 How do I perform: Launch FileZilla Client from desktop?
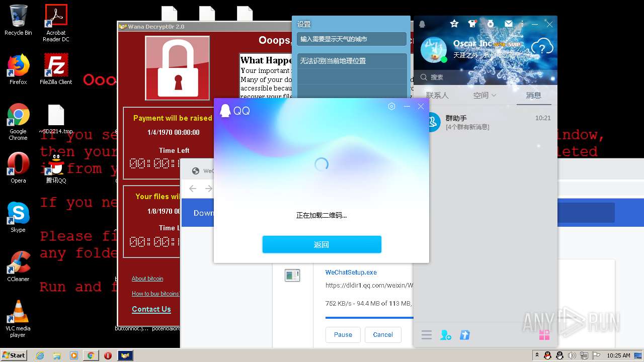(56, 69)
